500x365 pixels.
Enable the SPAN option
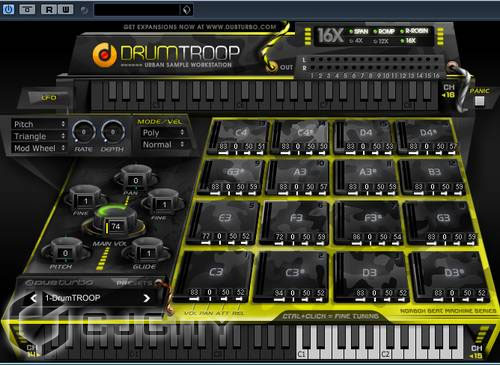click(359, 32)
